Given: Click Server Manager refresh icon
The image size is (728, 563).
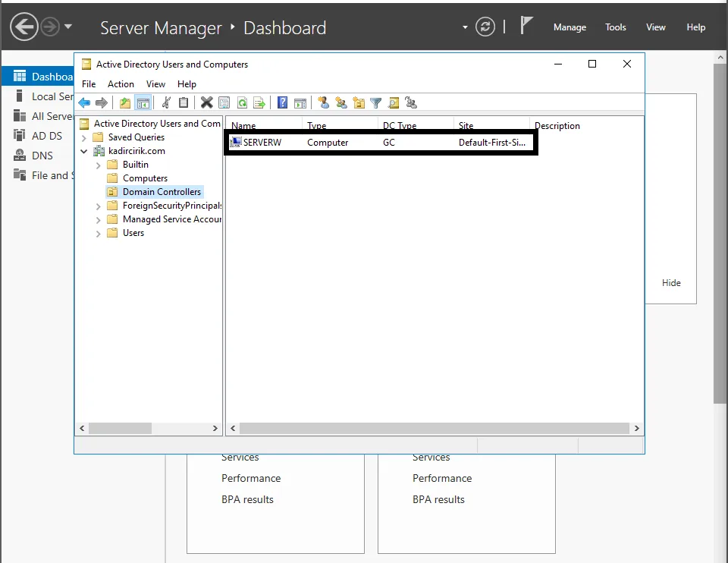Looking at the screenshot, I should pos(485,27).
